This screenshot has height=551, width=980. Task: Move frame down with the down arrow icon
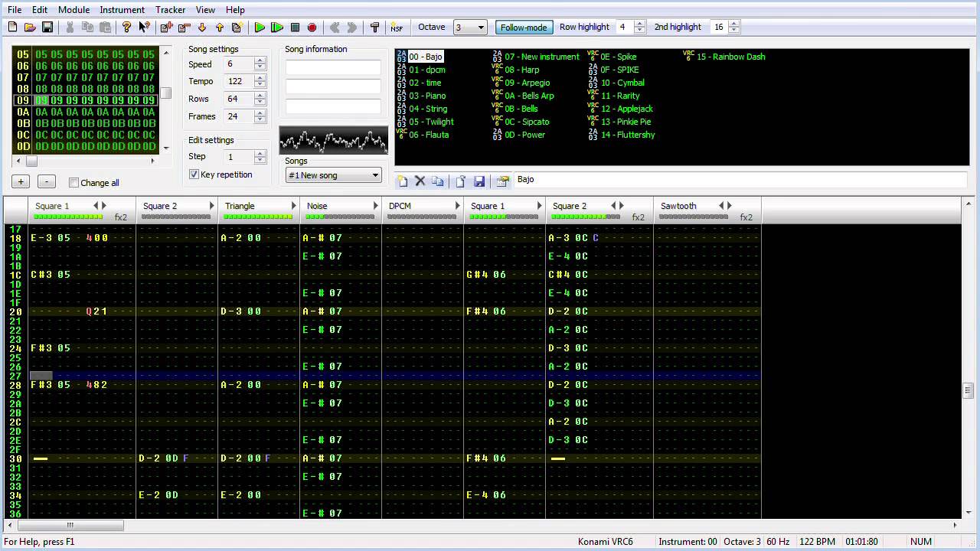202,28
